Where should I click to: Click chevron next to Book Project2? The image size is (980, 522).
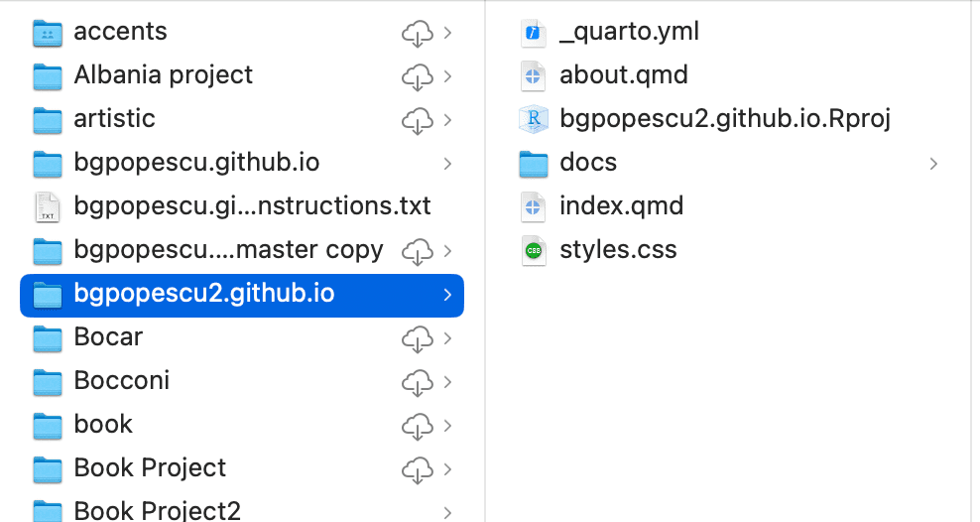(x=447, y=512)
